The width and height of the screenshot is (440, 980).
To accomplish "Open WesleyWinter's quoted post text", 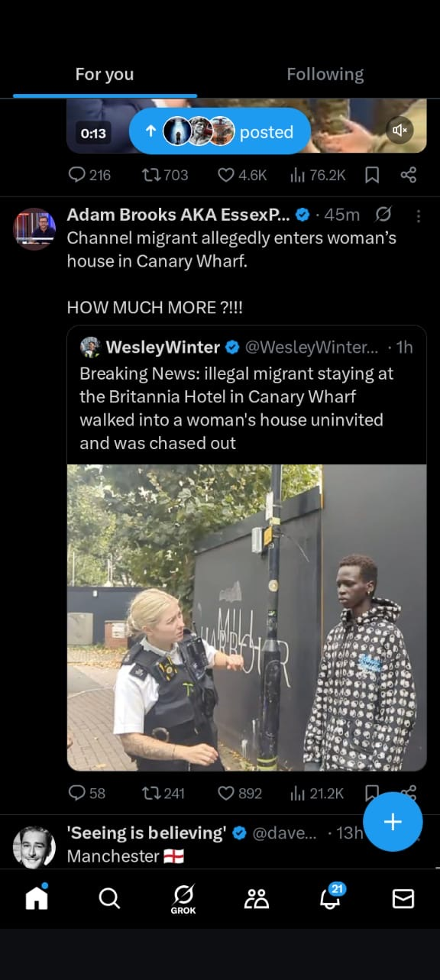I will pyautogui.click(x=237, y=409).
